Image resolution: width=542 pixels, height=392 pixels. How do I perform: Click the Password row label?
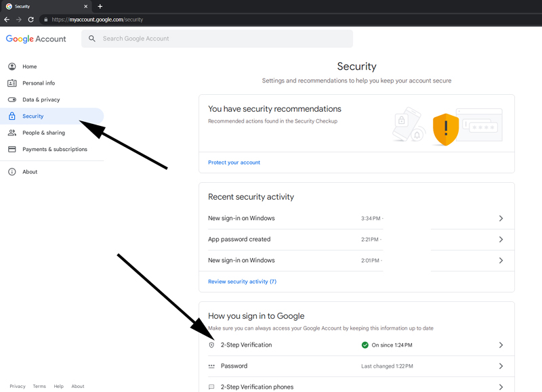click(234, 366)
